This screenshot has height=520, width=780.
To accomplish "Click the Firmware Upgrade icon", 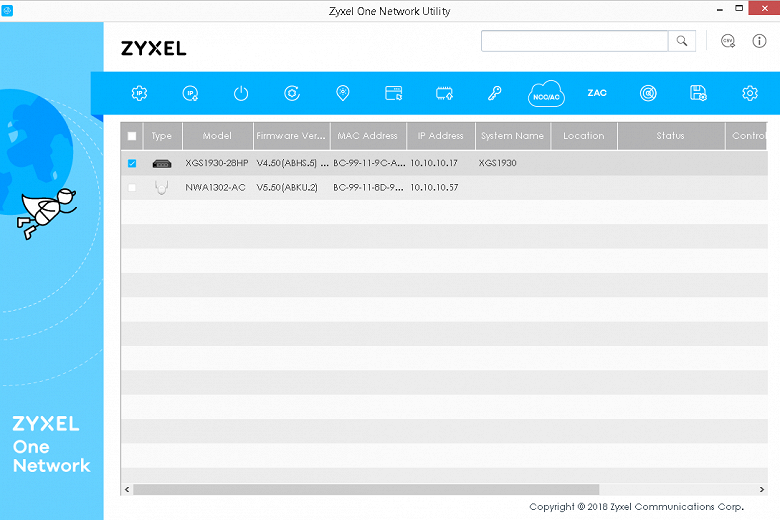I will (x=444, y=93).
